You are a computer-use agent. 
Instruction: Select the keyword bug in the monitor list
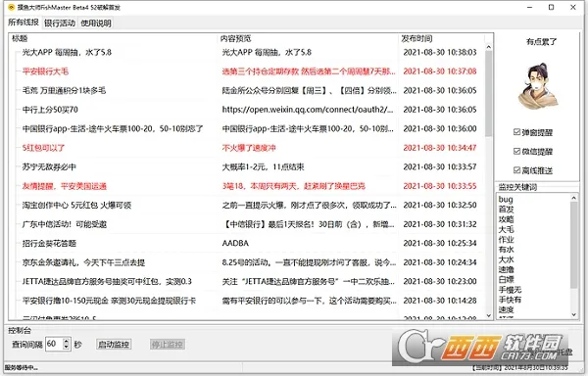coord(506,199)
